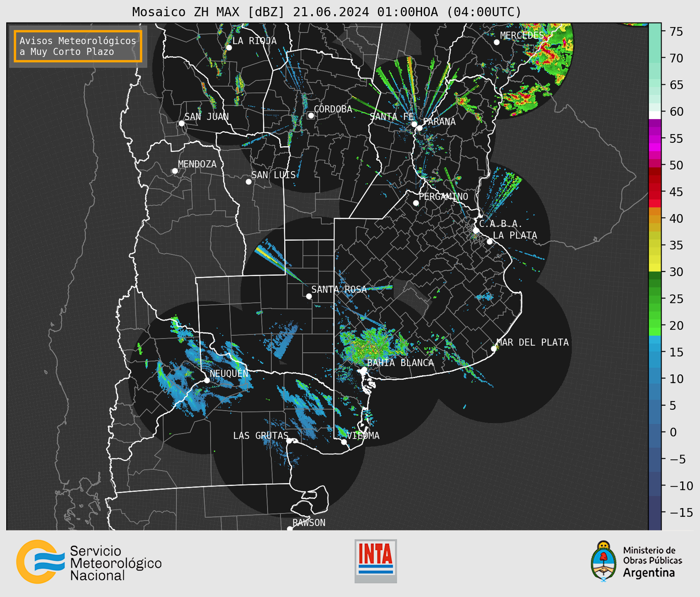Click the SAN JUAN city marker dot
Viewport: 700px width, 597px height.
[181, 123]
